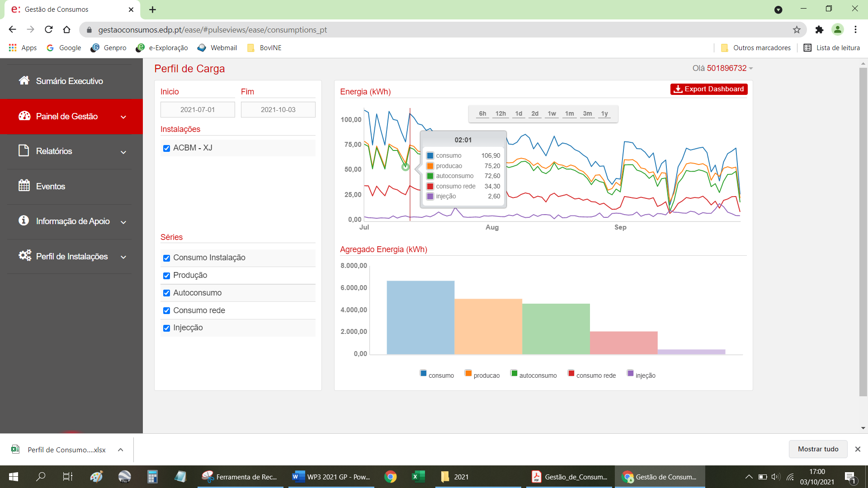Expand the Perfil de Instalações chevron
This screenshot has width=868, height=488.
pyautogui.click(x=123, y=257)
